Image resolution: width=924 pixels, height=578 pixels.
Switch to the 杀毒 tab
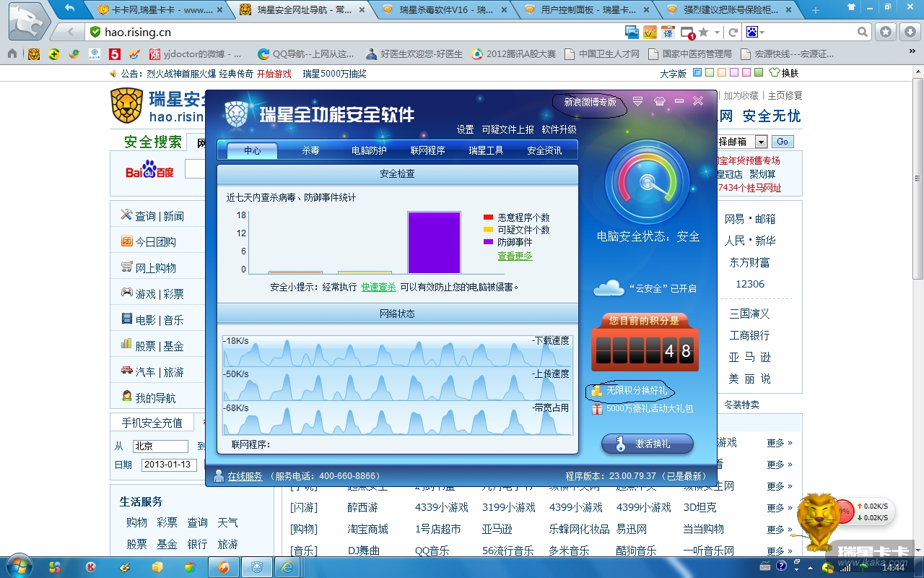pyautogui.click(x=310, y=150)
